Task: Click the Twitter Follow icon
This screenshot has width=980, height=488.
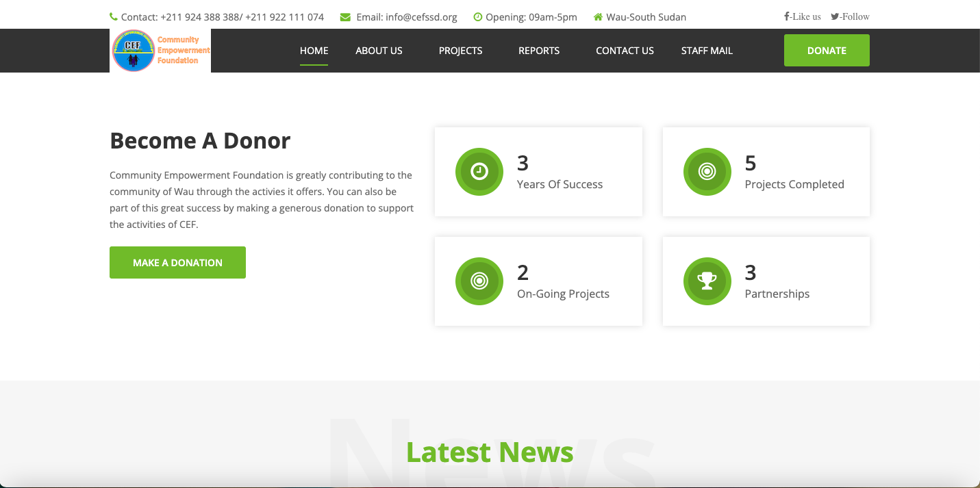Action: click(835, 16)
